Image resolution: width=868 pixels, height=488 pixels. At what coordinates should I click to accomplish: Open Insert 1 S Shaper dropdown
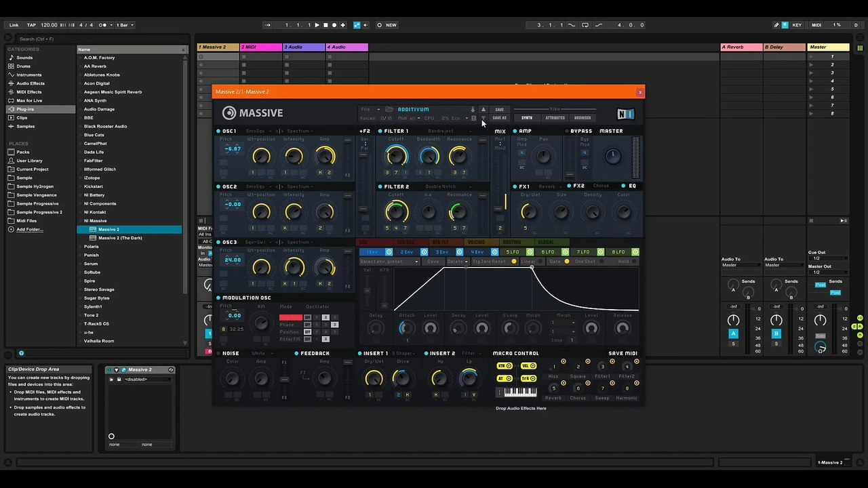tap(403, 353)
